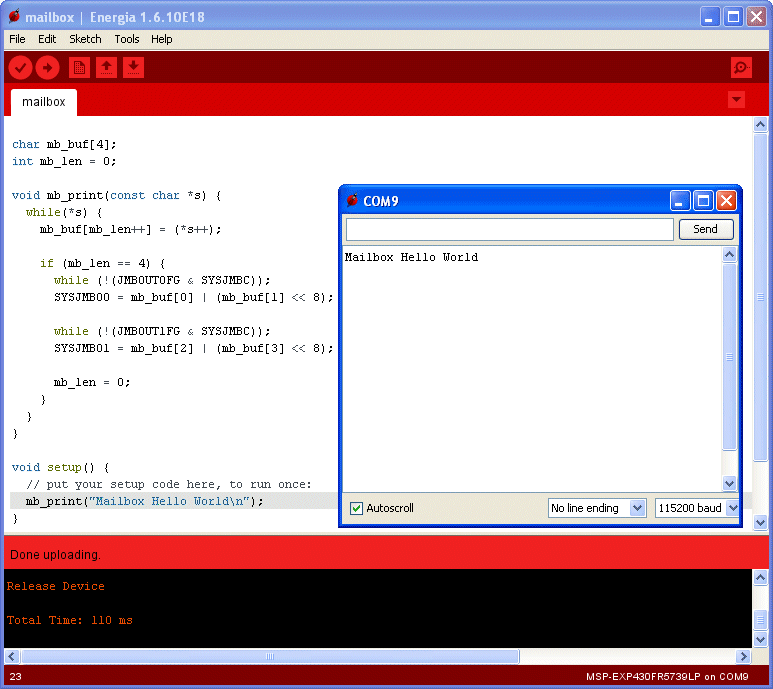
Task: Click the 'void setup()' code line
Action: coord(60,468)
